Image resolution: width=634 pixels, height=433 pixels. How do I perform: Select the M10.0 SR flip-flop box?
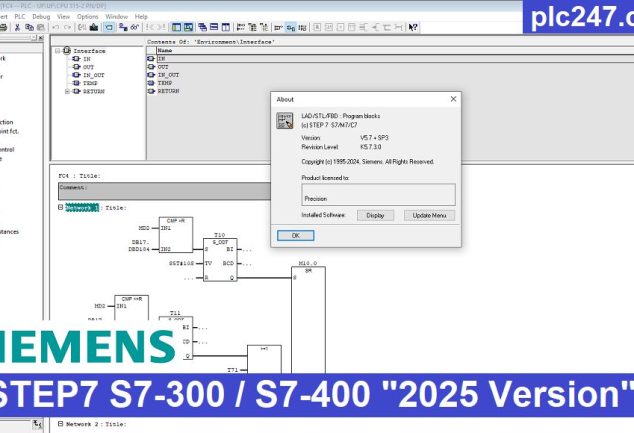[x=308, y=319]
